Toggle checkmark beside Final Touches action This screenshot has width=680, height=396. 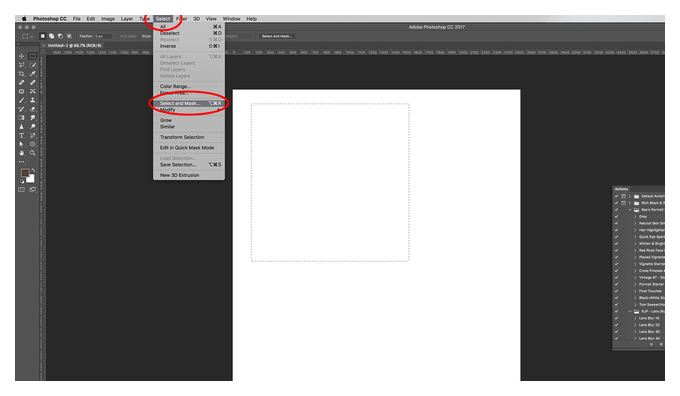point(616,291)
